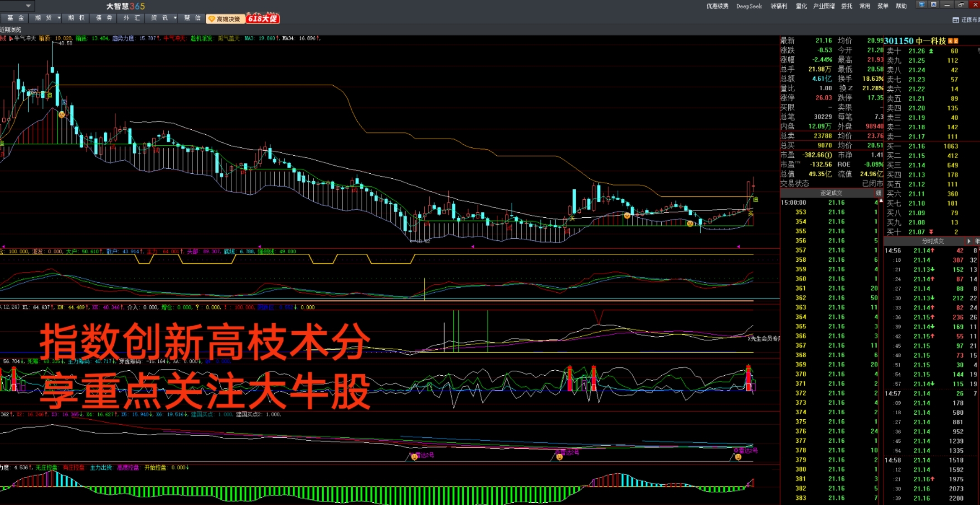Click the MA34: 16.896 indicator value

pyautogui.click(x=301, y=39)
